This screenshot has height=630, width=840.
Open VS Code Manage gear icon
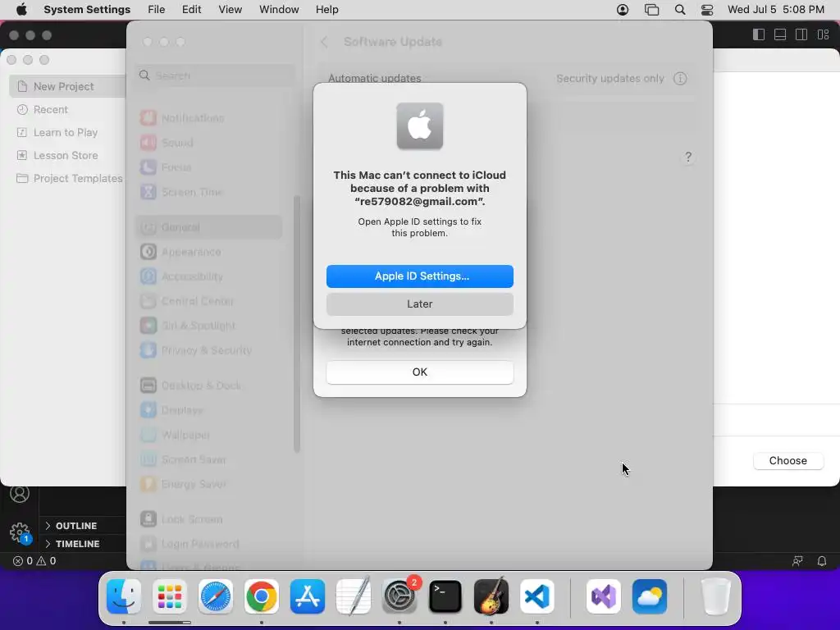(x=20, y=532)
